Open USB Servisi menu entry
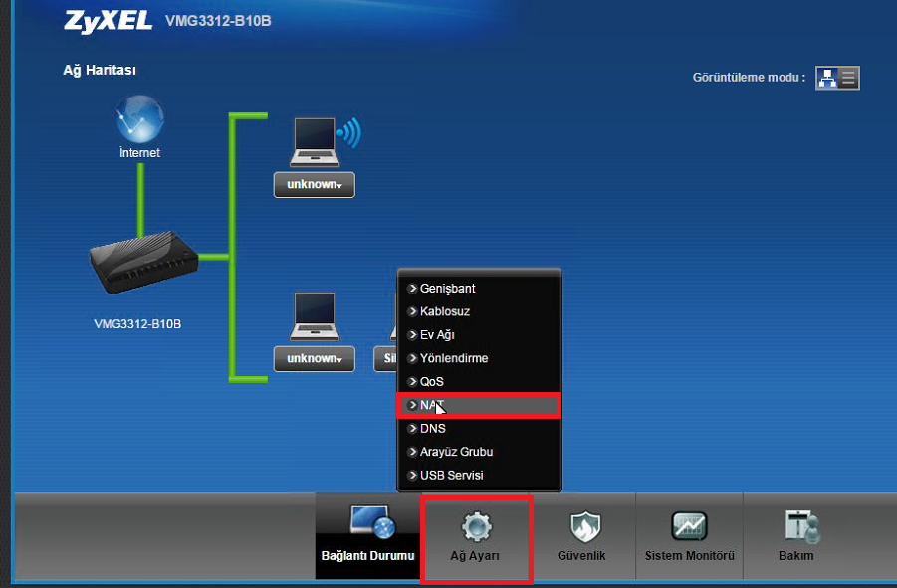The height and width of the screenshot is (588, 897). click(480, 476)
